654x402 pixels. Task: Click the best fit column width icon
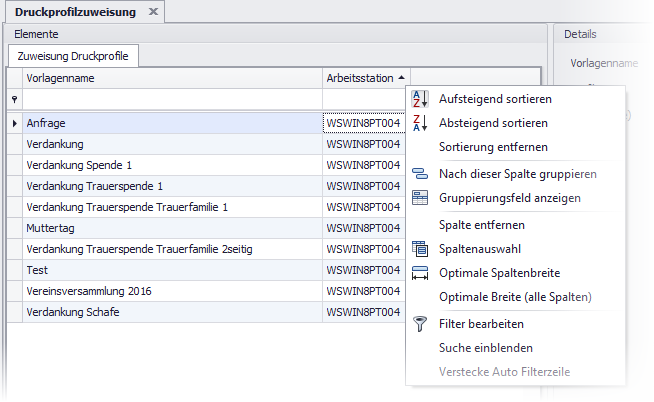pyautogui.click(x=421, y=273)
